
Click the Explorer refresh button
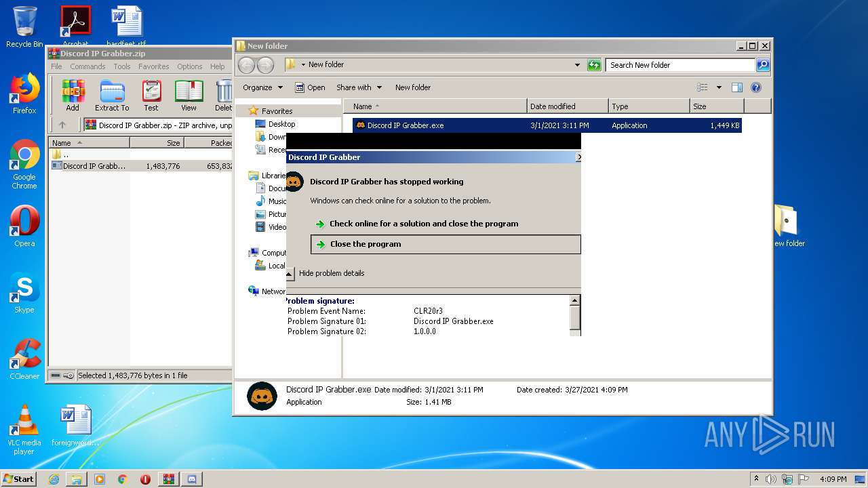point(594,65)
